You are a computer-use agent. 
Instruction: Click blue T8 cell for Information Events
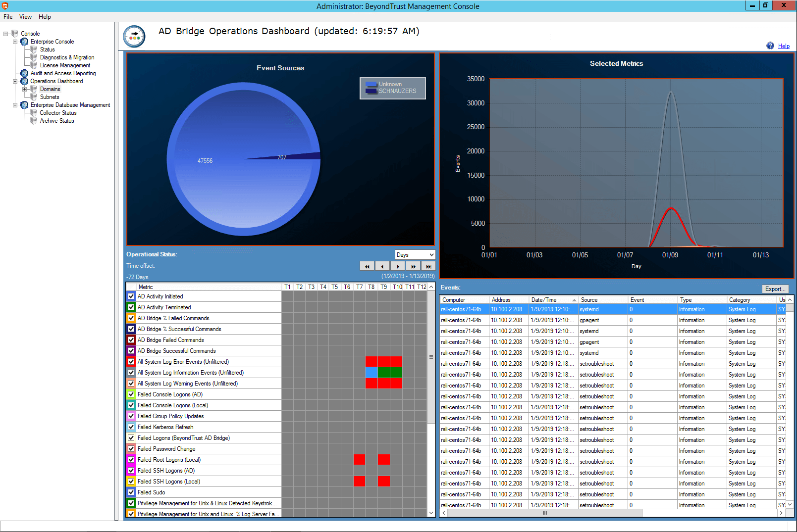pos(372,373)
